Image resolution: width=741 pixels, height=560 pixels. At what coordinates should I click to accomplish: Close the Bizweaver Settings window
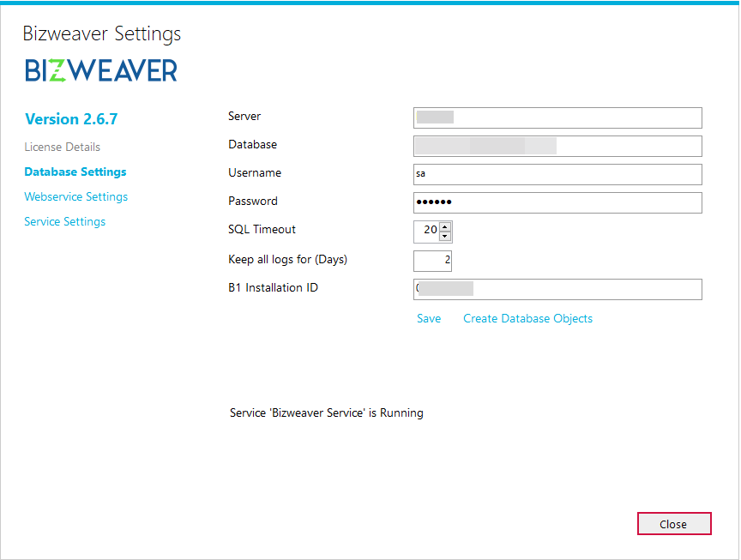coord(674,524)
